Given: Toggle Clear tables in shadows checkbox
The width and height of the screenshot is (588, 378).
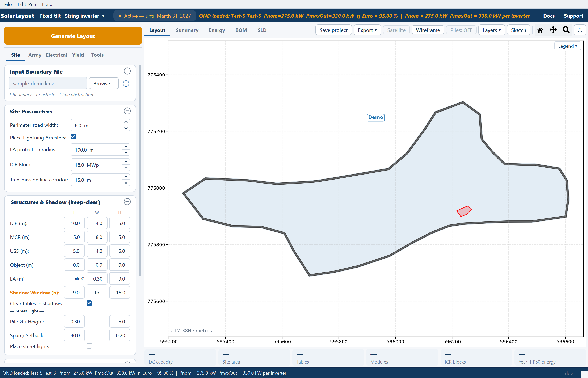Looking at the screenshot, I should pyautogui.click(x=89, y=303).
